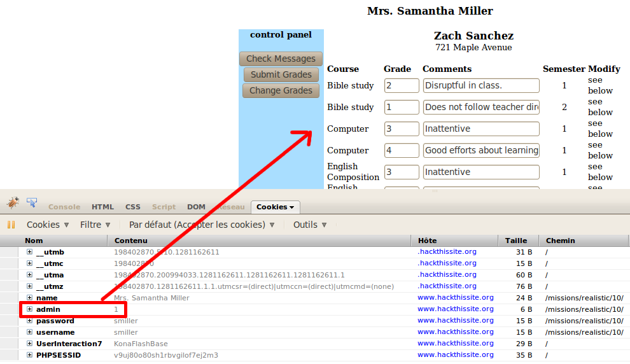This screenshot has width=630, height=364.
Task: Open the CSS panel tab
Action: pyautogui.click(x=133, y=207)
